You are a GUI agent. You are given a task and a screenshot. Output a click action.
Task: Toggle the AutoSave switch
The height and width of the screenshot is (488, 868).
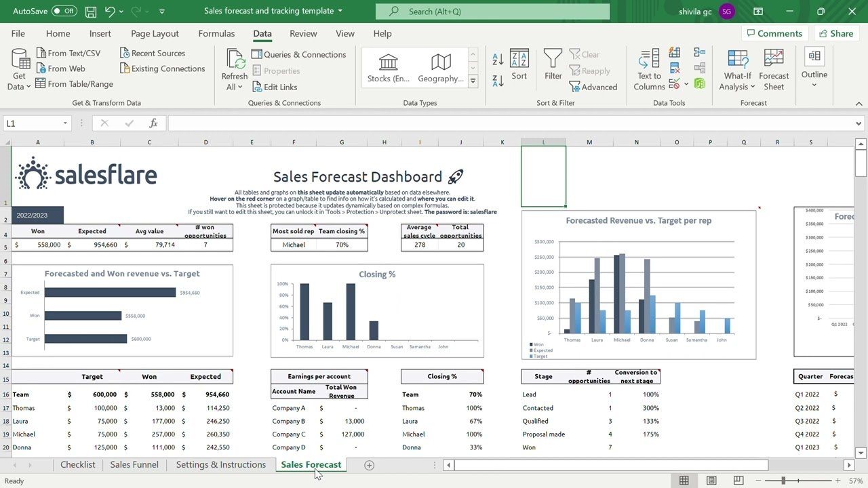[x=64, y=11]
